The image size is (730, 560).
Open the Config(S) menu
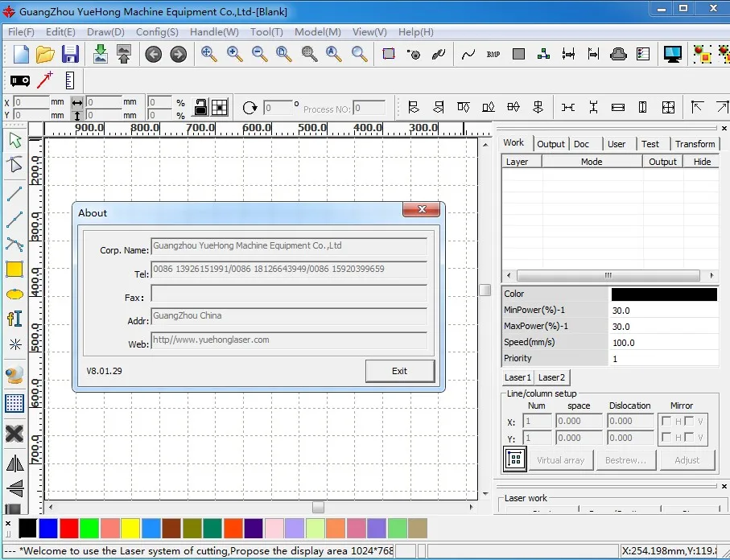coord(157,32)
